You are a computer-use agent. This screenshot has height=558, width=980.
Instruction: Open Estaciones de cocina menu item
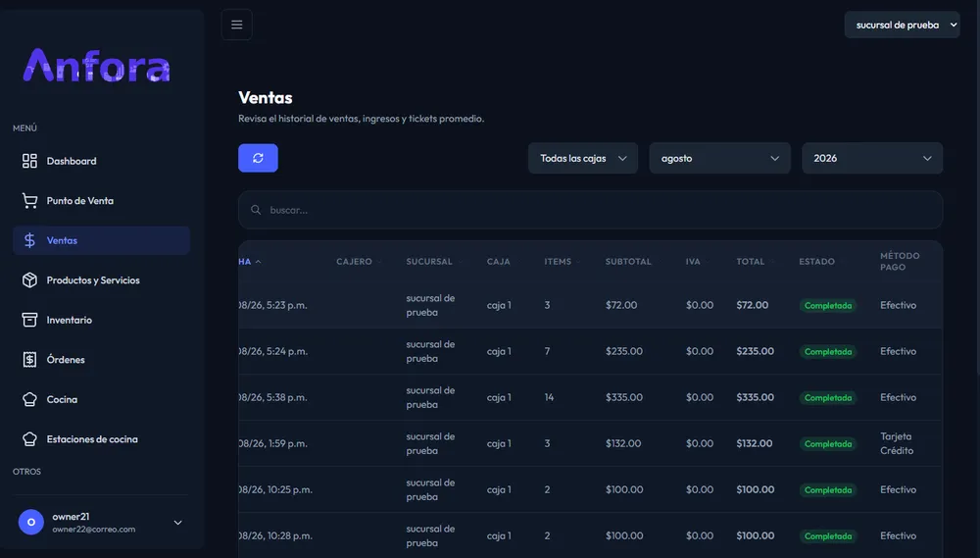pyautogui.click(x=101, y=439)
